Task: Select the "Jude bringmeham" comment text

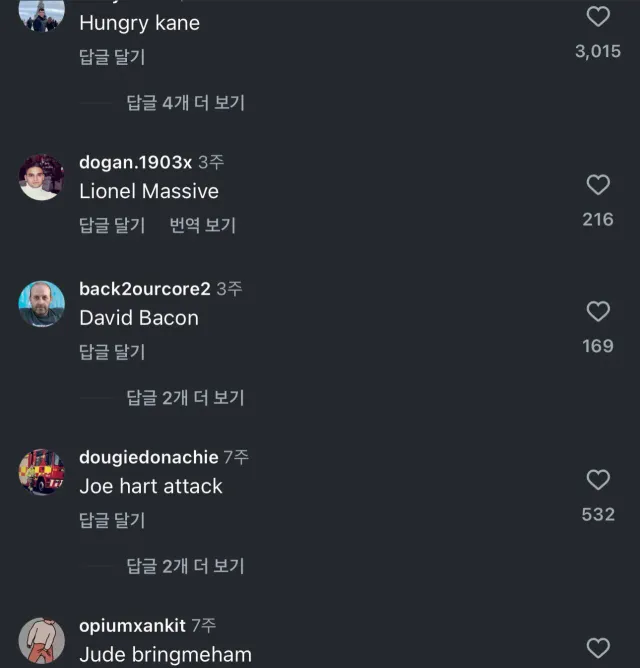Action: [165, 655]
